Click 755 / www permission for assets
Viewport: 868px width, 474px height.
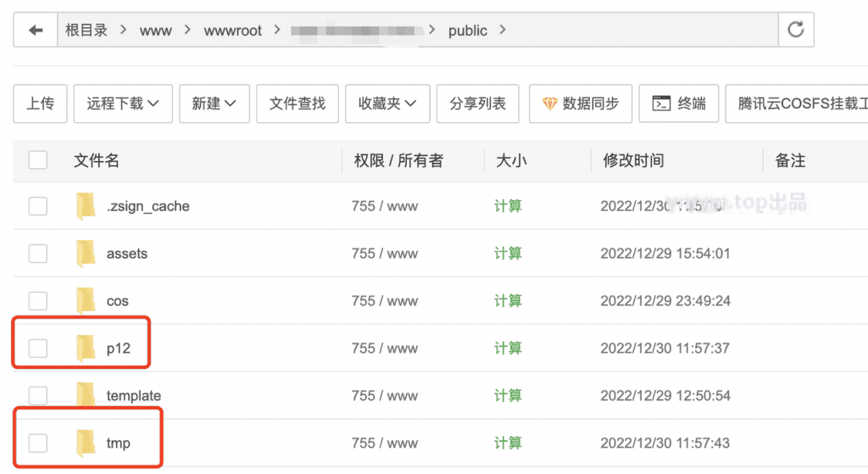click(x=385, y=254)
